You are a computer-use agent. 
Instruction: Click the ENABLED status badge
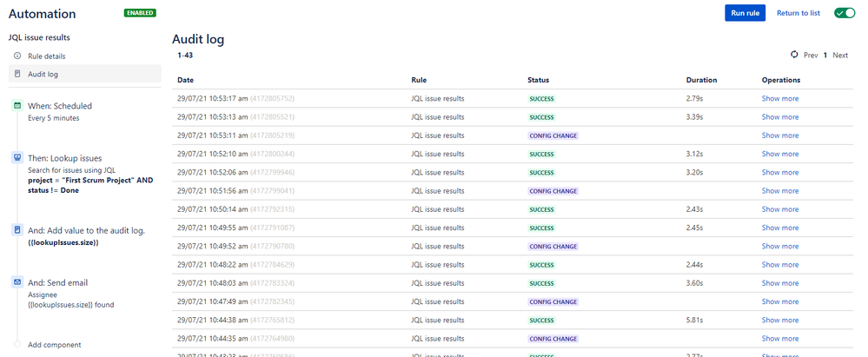click(x=140, y=13)
